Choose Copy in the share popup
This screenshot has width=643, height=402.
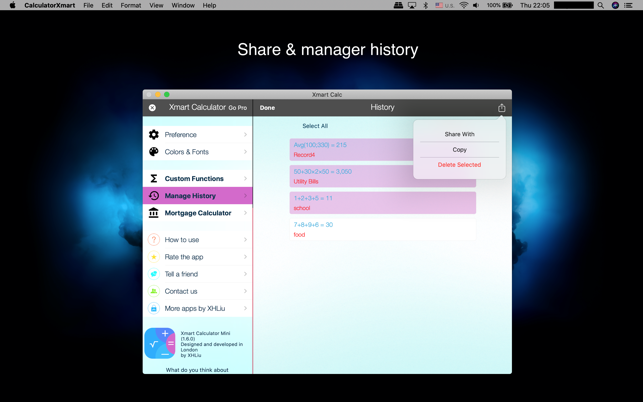tap(459, 150)
